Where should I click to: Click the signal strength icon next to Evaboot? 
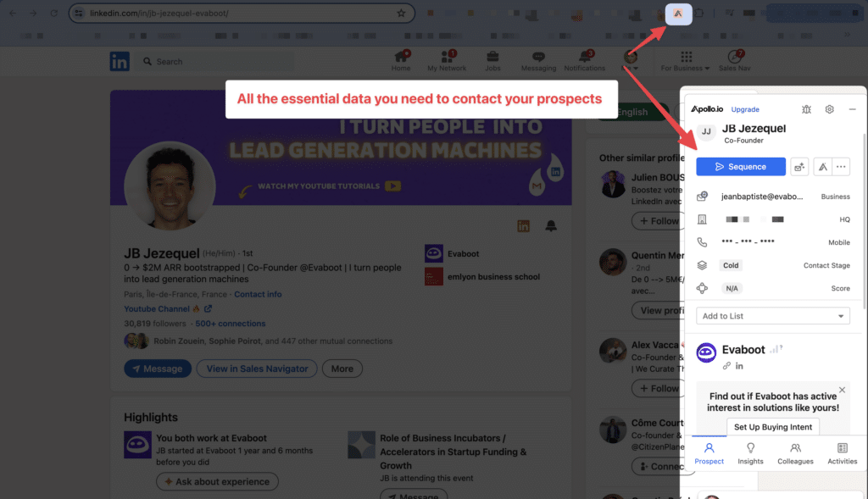click(x=776, y=348)
